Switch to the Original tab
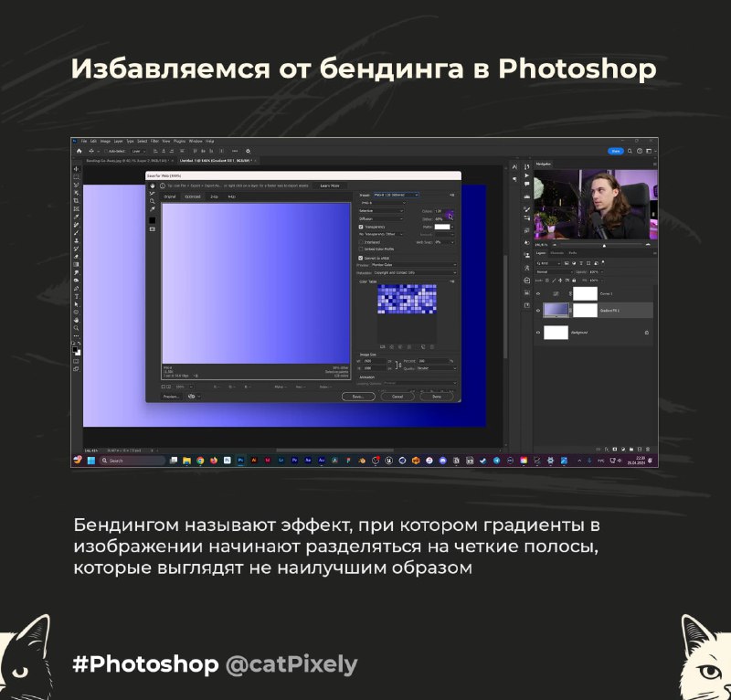 (170, 196)
